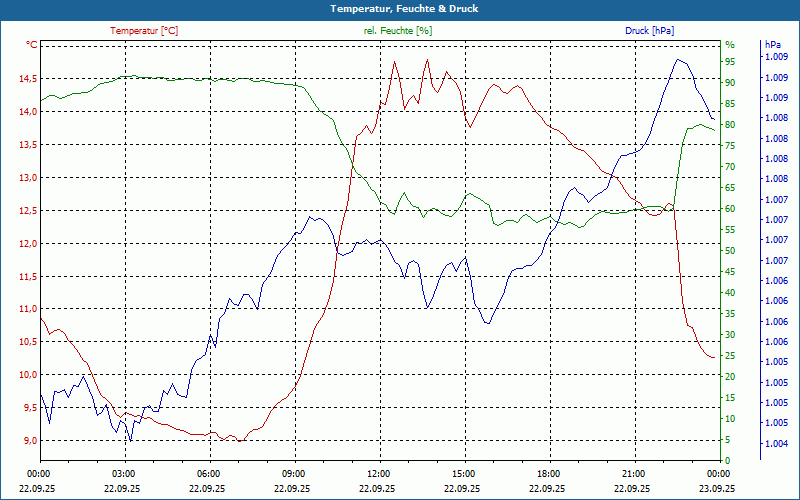Click the 03:00 time label
The height and width of the screenshot is (500, 800).
click(x=123, y=474)
